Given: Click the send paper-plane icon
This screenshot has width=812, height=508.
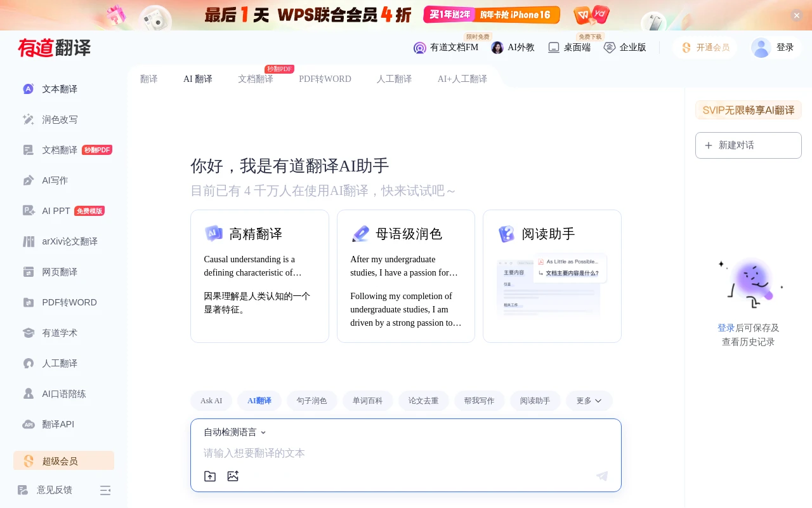Looking at the screenshot, I should tap(601, 476).
